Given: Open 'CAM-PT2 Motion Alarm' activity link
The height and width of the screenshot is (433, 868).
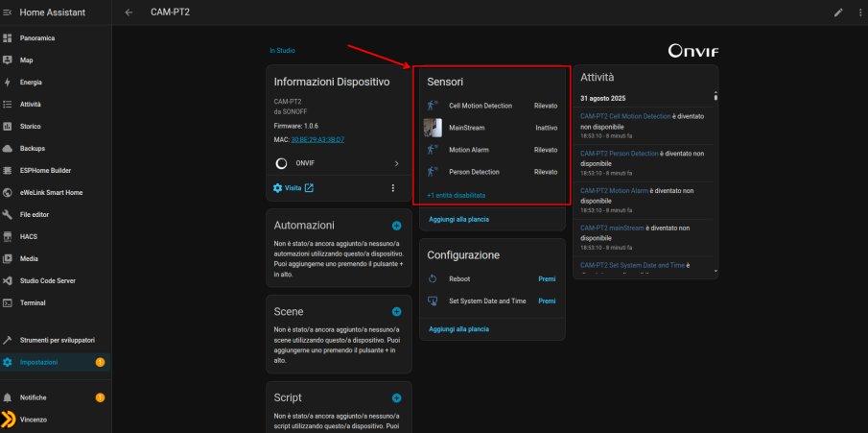Looking at the screenshot, I should coord(614,191).
